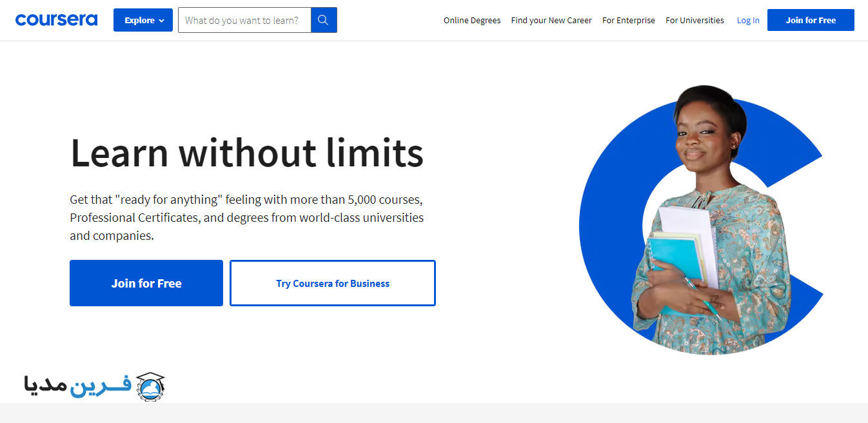Click Join for Free in the header
This screenshot has width=868, height=423.
pyautogui.click(x=811, y=20)
